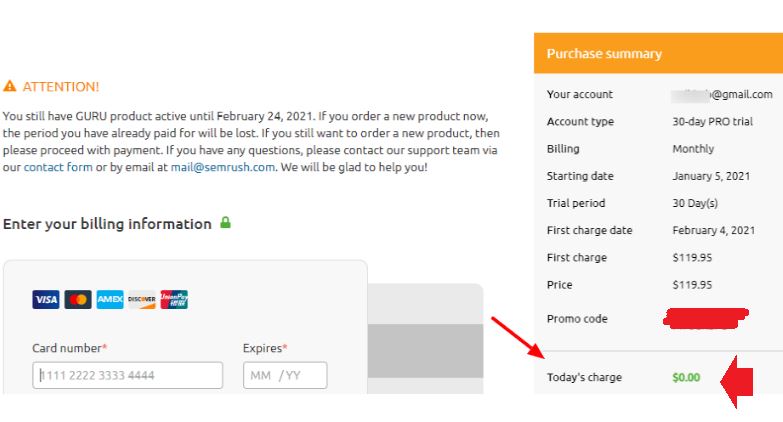783x422 pixels.
Task: Click the green $0.00 today's charge amount
Action: click(686, 377)
